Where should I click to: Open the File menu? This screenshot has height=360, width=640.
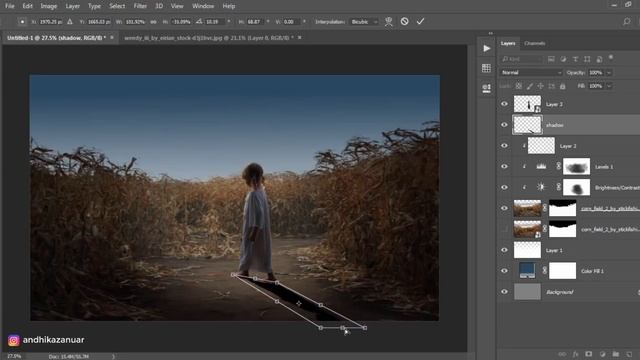pos(10,6)
